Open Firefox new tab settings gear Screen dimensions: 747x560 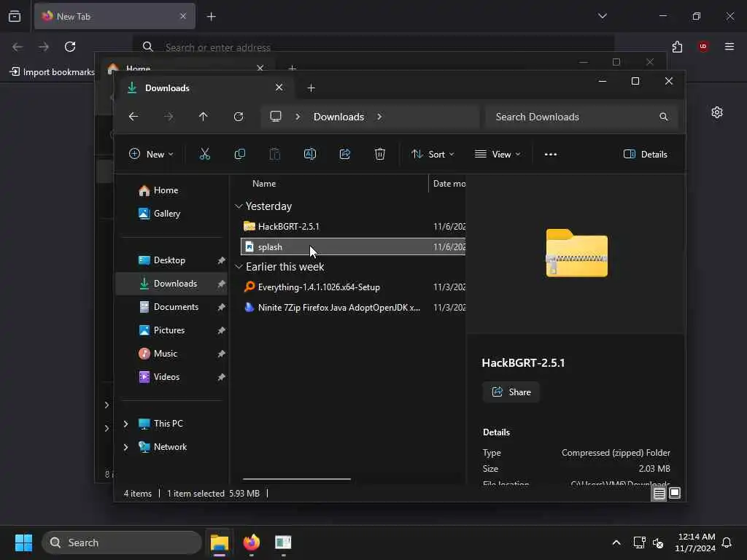coord(717,112)
